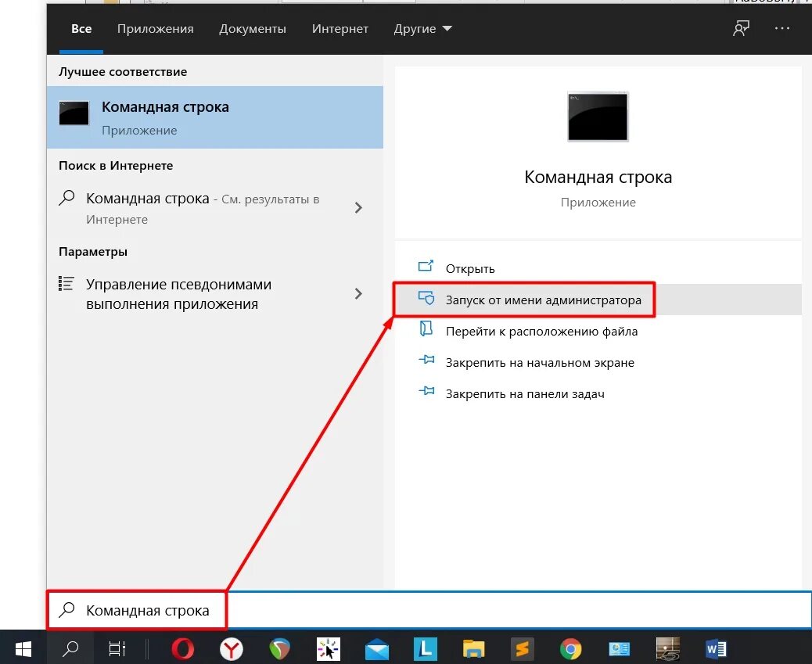Choose Закрепить на начальном экране
The height and width of the screenshot is (664, 812).
(598, 363)
